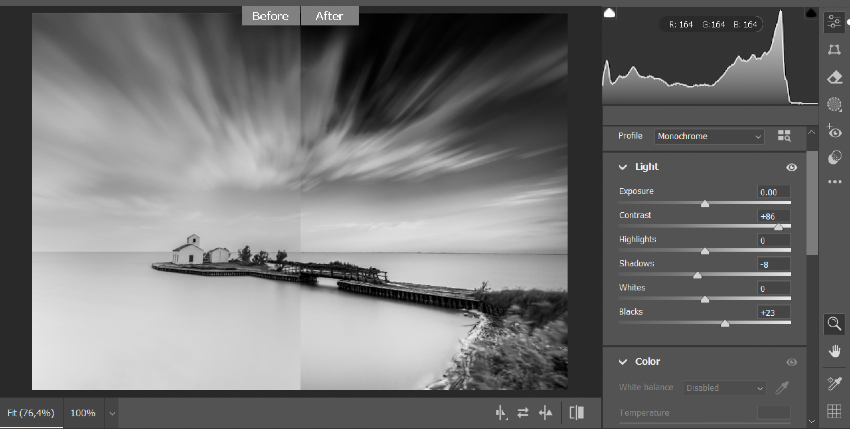Select the Before view label
The image size is (850, 429).
[x=270, y=16]
